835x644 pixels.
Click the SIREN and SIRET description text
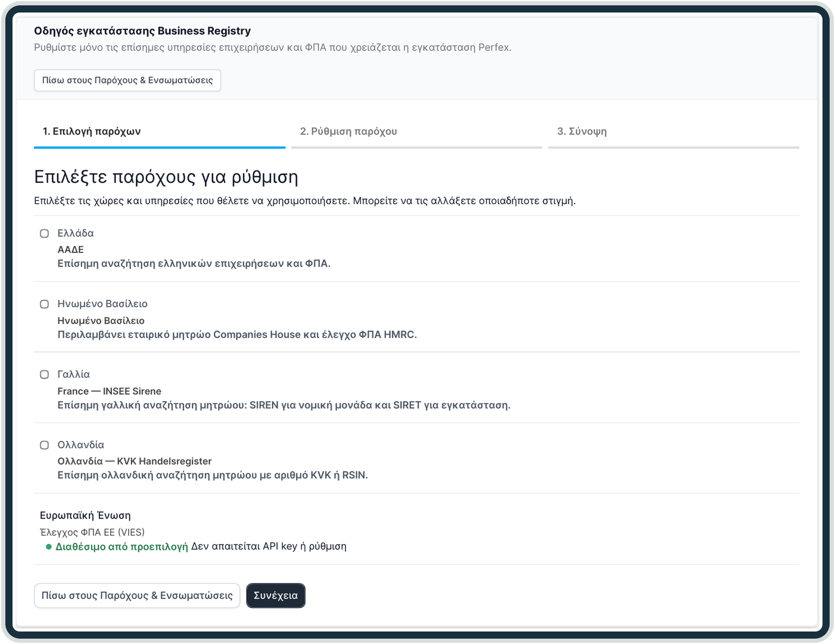tap(283, 405)
